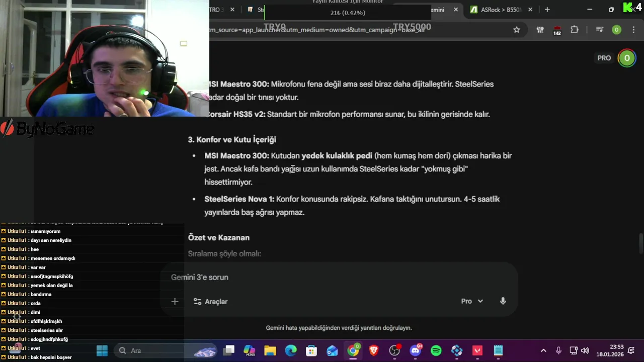Open Discord from the taskbar

[416, 350]
